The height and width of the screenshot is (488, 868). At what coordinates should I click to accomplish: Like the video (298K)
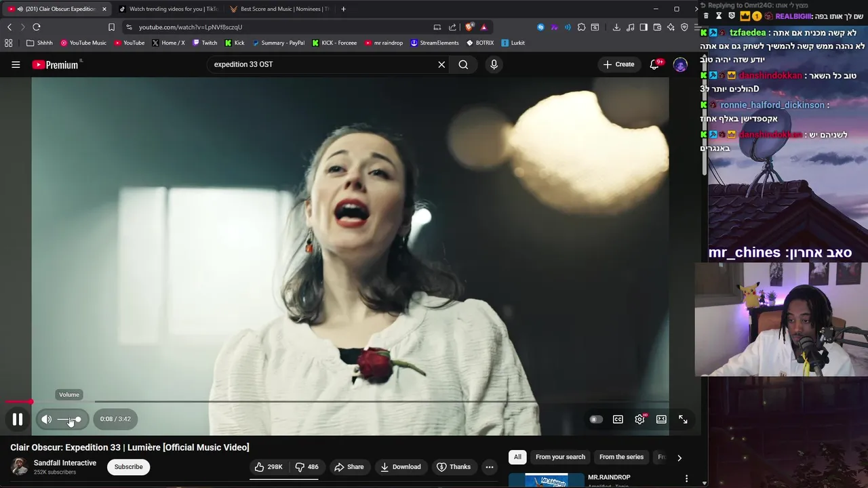[268, 467]
